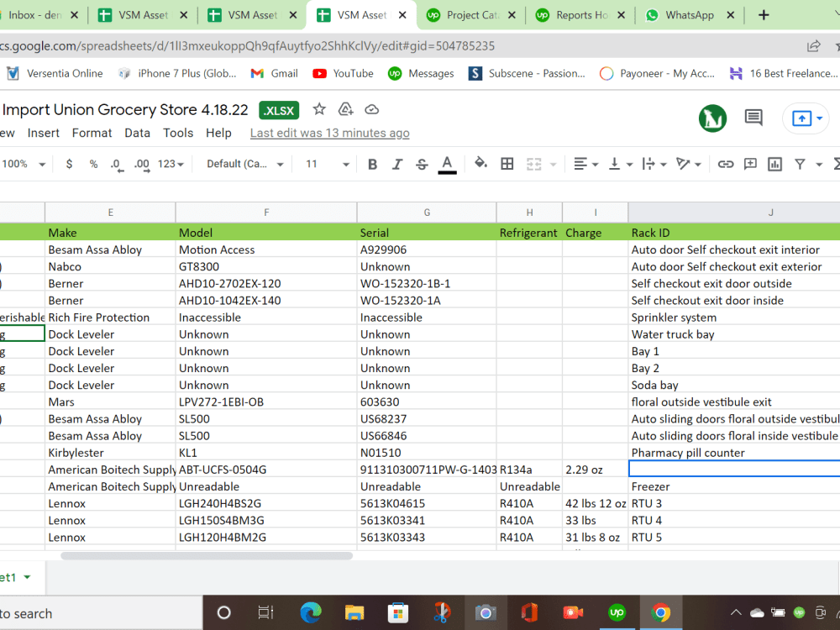
Task: Open the Format menu
Action: click(92, 133)
